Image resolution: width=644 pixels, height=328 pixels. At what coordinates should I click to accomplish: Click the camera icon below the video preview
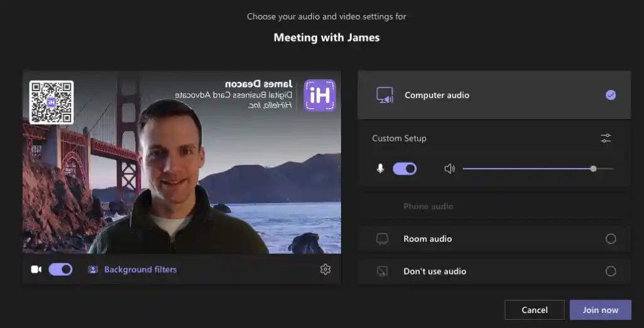(x=36, y=270)
